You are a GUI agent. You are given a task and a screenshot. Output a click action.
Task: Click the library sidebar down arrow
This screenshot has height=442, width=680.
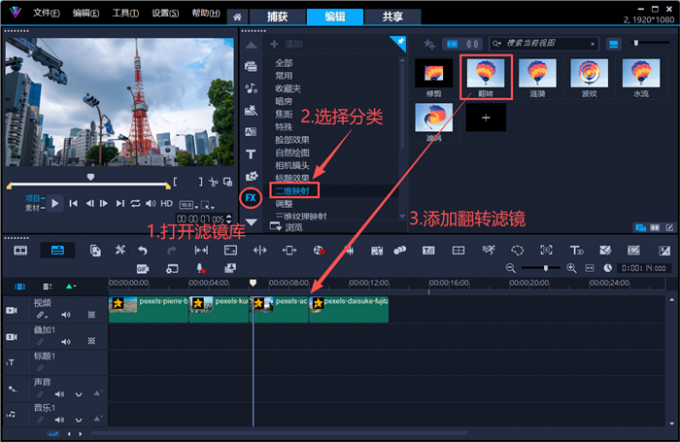251,222
